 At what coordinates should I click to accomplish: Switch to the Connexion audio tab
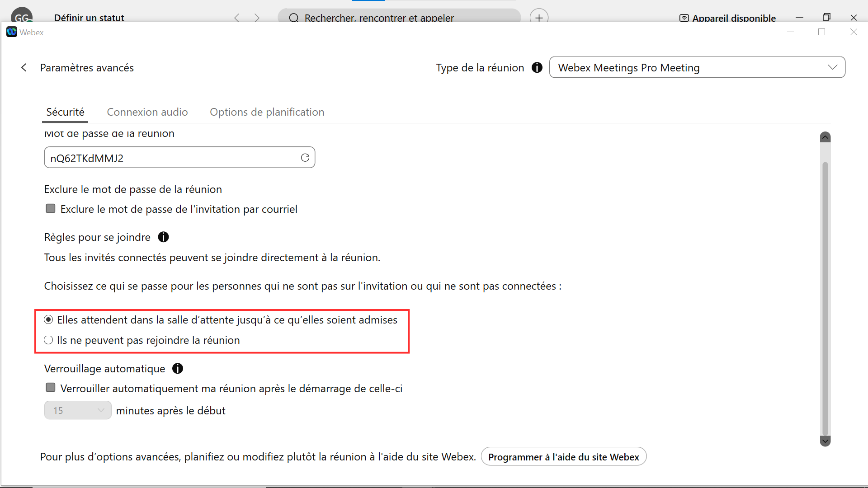(147, 112)
